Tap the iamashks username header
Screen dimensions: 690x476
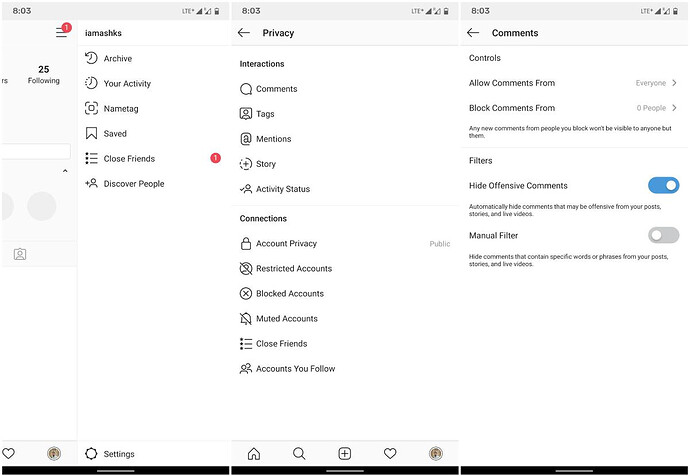coord(103,33)
